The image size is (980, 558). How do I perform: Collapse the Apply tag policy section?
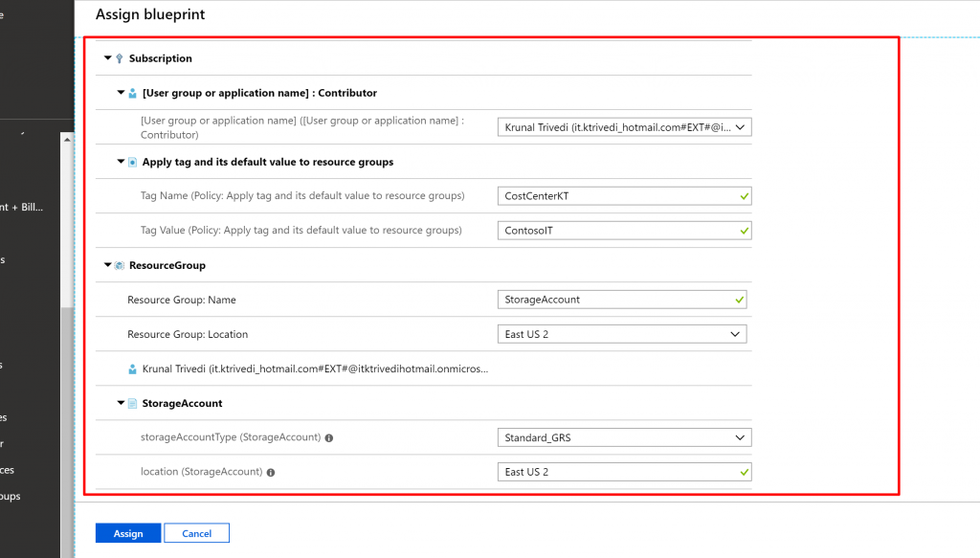point(121,162)
